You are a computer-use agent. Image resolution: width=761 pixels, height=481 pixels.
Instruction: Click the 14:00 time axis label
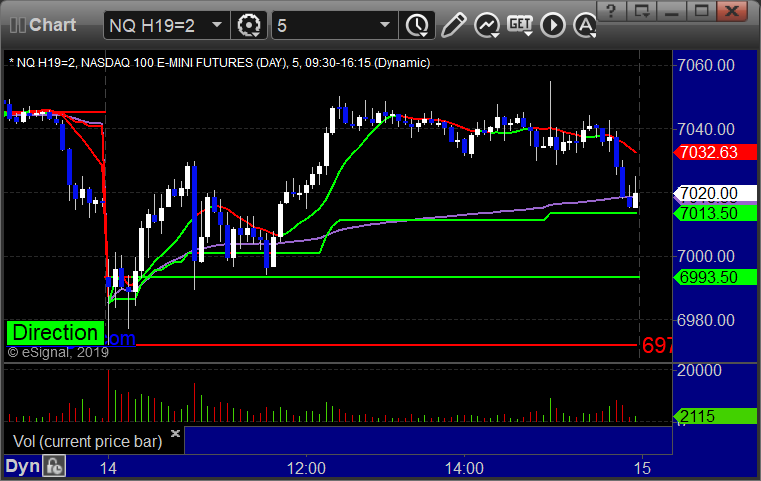[464, 468]
